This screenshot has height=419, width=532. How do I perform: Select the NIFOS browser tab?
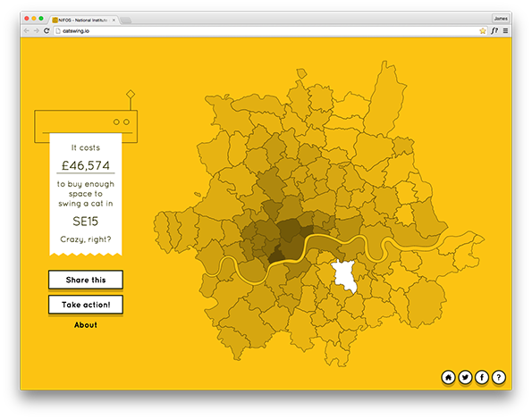[82, 20]
